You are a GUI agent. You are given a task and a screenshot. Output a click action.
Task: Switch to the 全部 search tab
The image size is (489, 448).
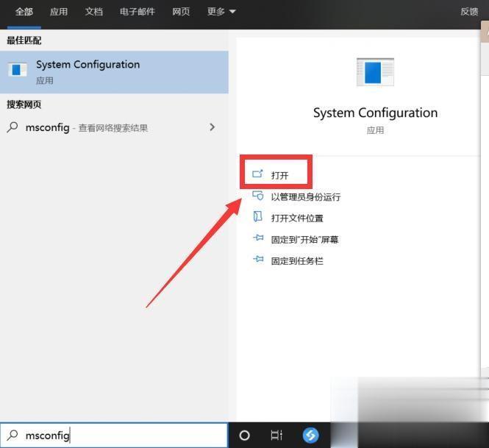(x=24, y=12)
